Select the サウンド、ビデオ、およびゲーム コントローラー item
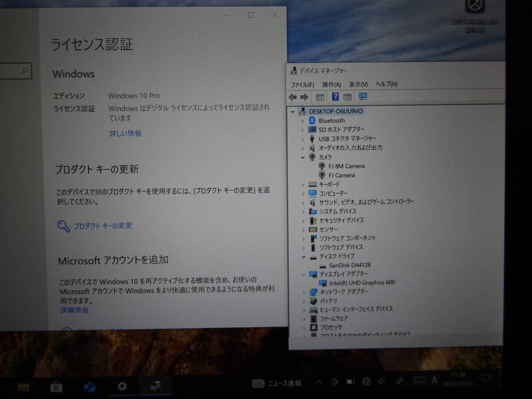The height and width of the screenshot is (399, 532). click(x=367, y=202)
